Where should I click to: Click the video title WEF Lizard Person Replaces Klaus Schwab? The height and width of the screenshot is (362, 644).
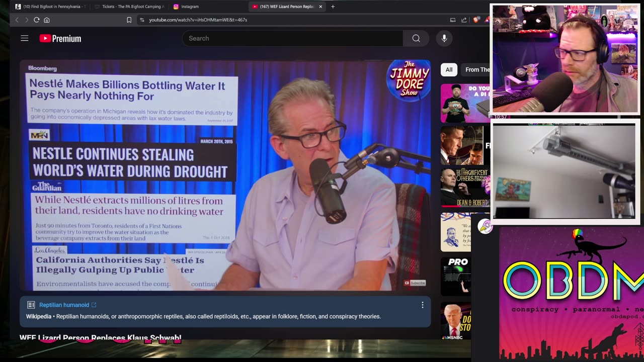(101, 337)
